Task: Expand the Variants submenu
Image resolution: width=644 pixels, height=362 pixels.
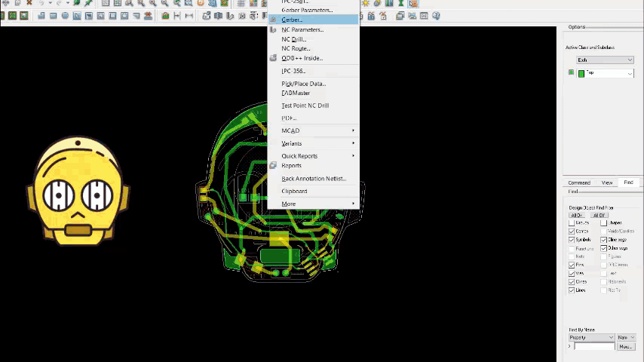Action: 314,143
